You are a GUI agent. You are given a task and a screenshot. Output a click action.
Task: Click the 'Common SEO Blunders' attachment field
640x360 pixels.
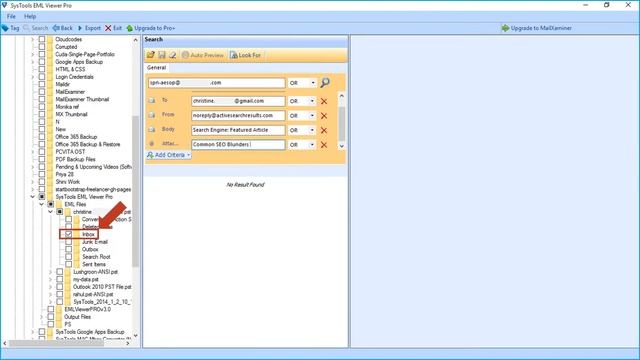point(238,144)
